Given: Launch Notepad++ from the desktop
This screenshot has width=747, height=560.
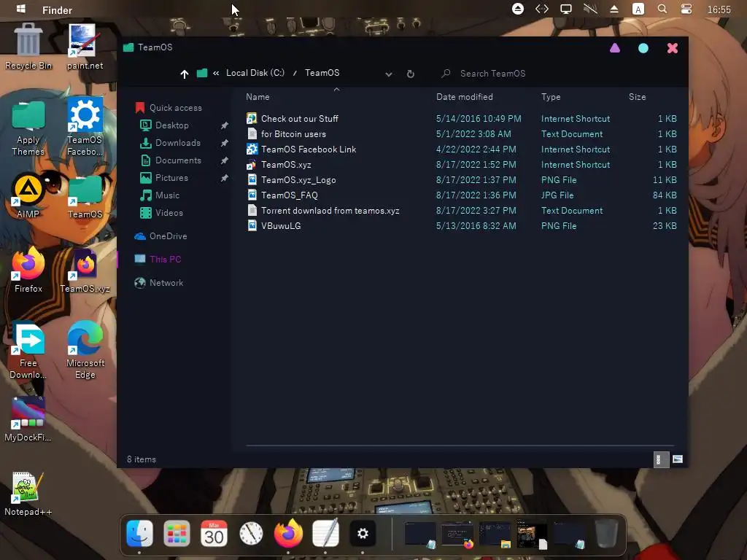Looking at the screenshot, I should [x=28, y=494].
